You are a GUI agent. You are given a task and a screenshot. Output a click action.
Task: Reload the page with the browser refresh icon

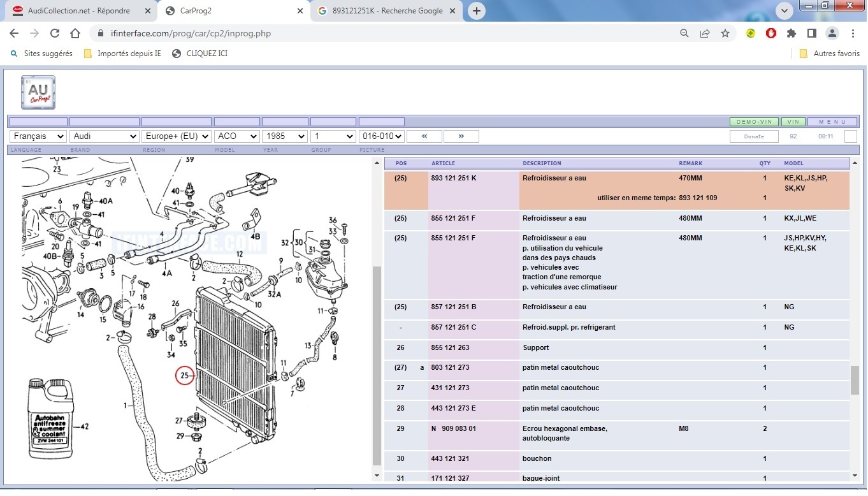[x=55, y=33]
